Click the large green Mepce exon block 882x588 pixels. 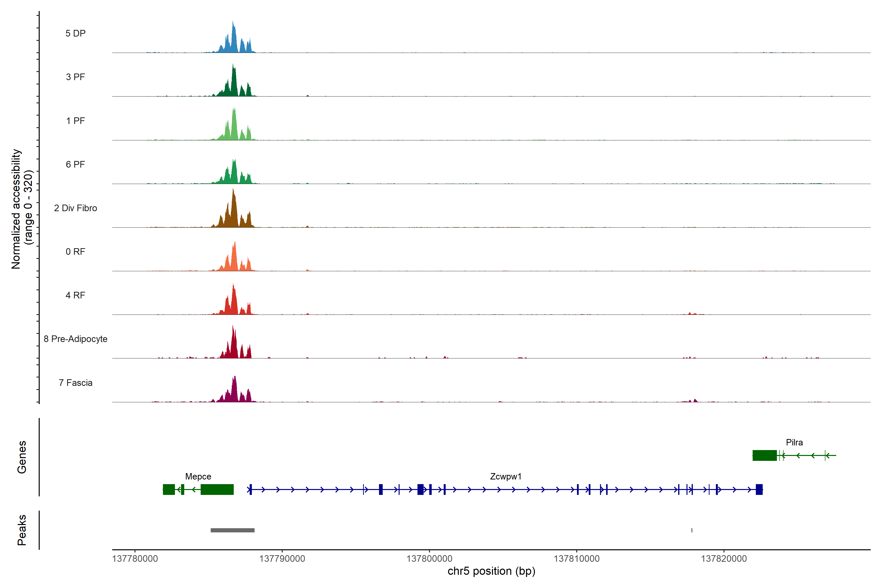pyautogui.click(x=217, y=490)
